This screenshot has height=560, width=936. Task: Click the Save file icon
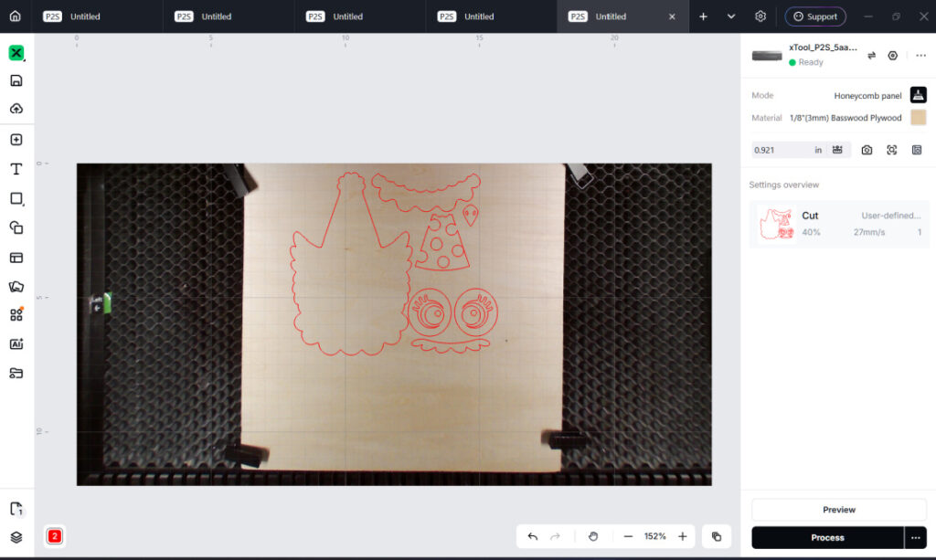coord(16,80)
